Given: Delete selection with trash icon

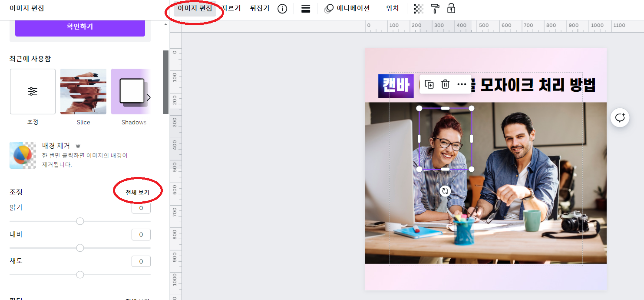Looking at the screenshot, I should point(445,84).
